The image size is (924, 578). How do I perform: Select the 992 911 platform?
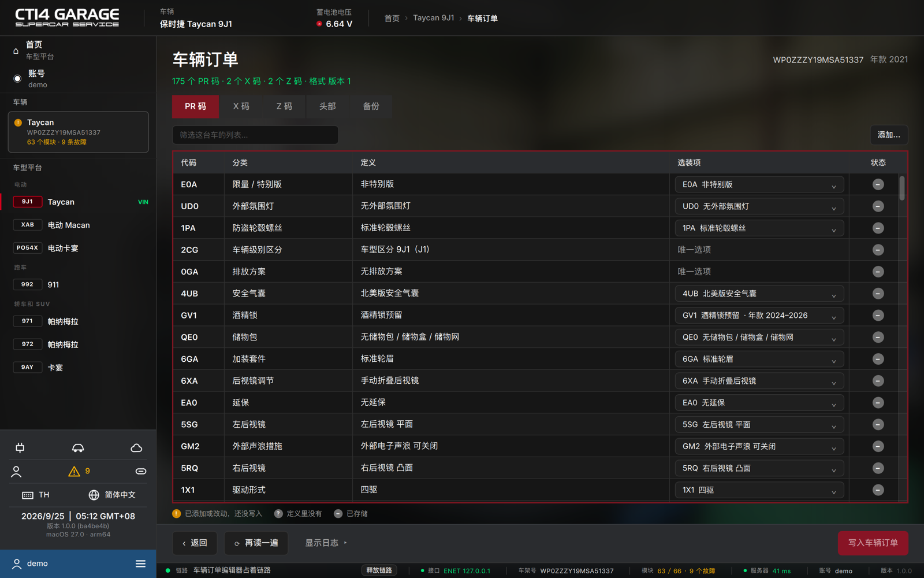click(78, 284)
